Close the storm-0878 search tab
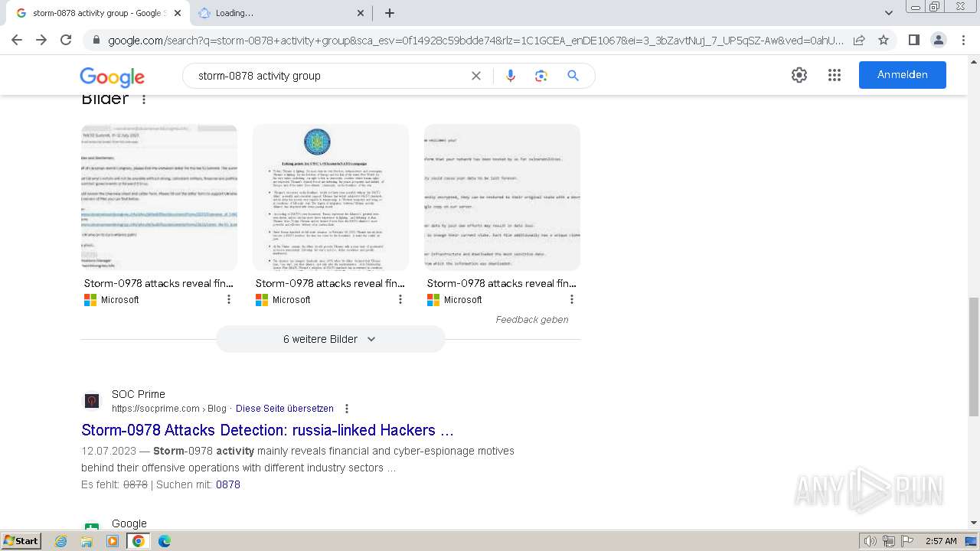Image resolution: width=980 pixels, height=551 pixels. (x=178, y=13)
